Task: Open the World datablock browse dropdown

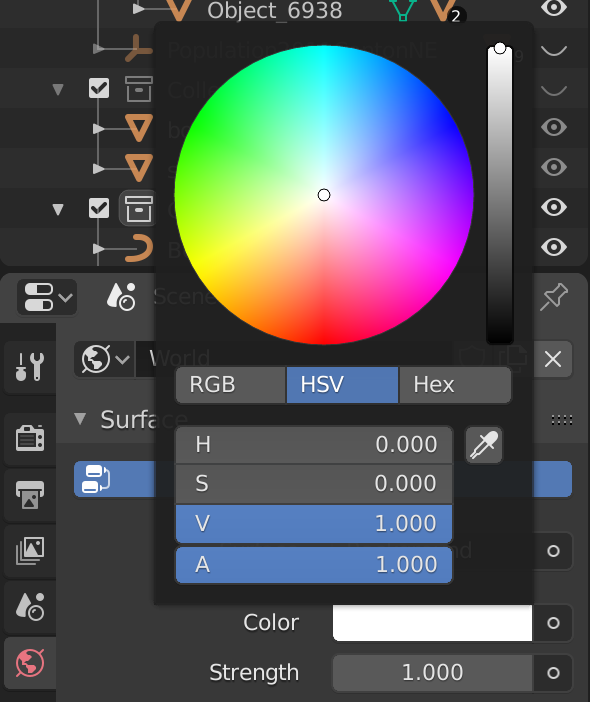Action: pyautogui.click(x=104, y=359)
